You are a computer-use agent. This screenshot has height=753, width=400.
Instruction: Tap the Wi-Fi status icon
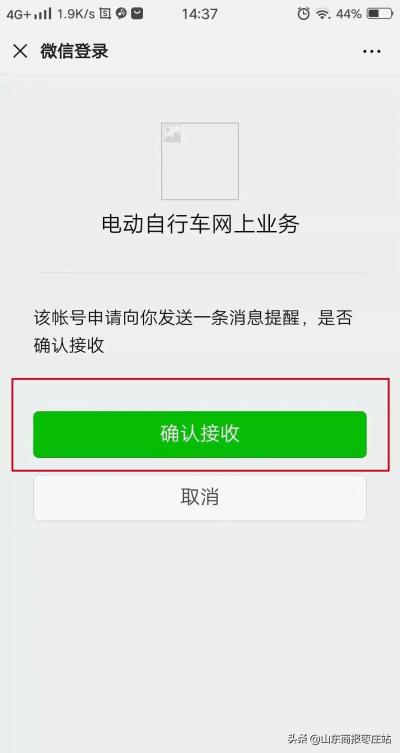(x=323, y=14)
